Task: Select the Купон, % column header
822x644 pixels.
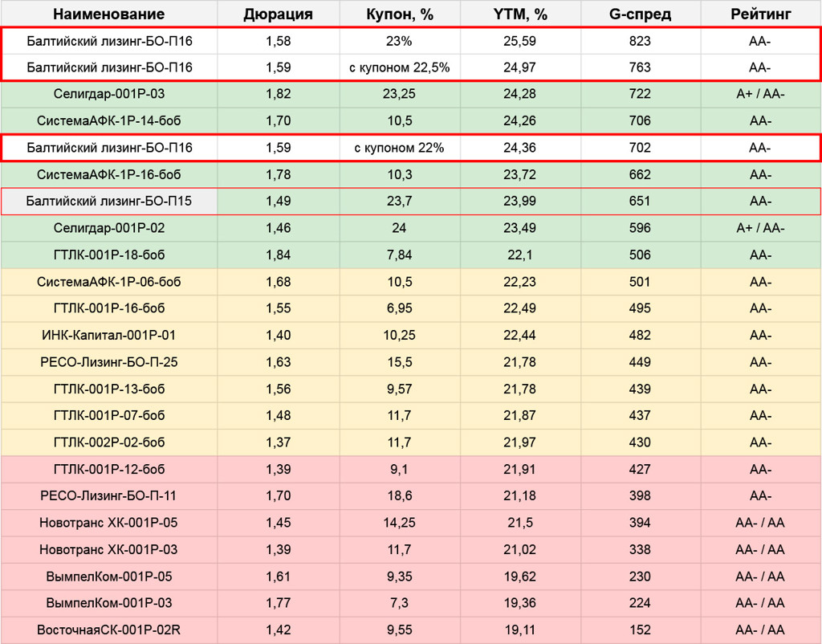Action: point(399,14)
